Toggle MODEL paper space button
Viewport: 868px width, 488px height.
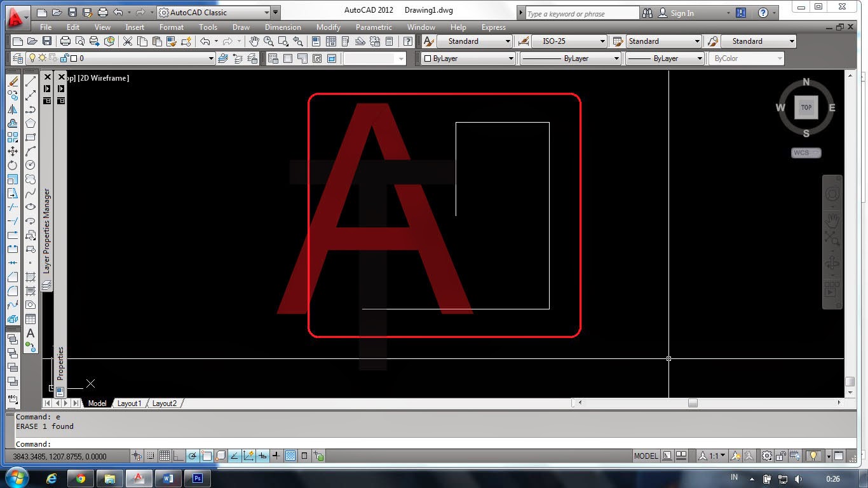646,456
